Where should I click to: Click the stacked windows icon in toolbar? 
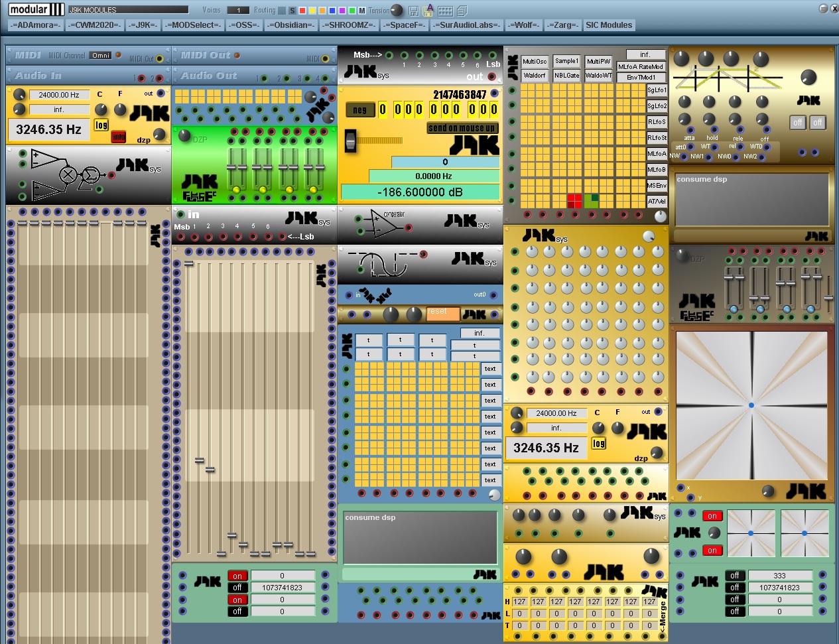[462, 11]
